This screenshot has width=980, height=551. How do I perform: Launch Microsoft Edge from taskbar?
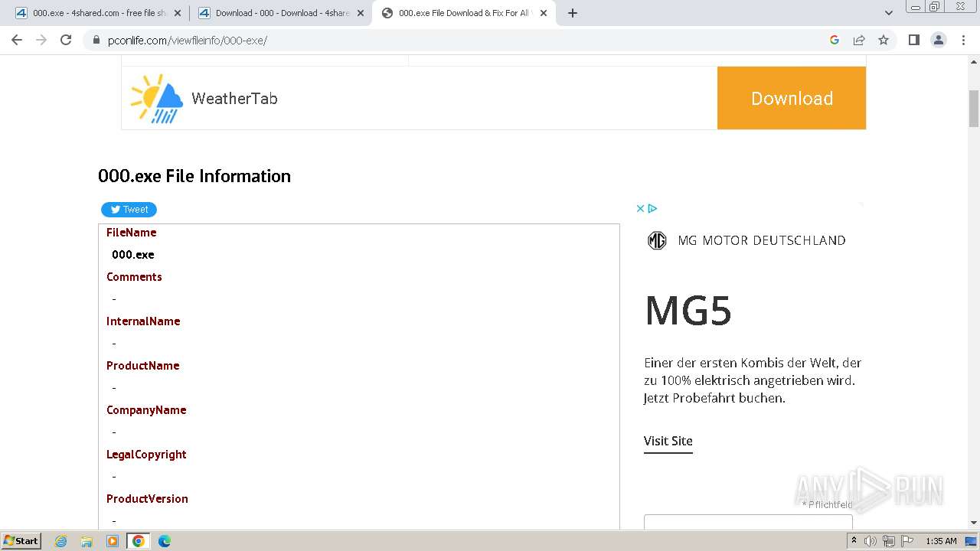(x=164, y=541)
